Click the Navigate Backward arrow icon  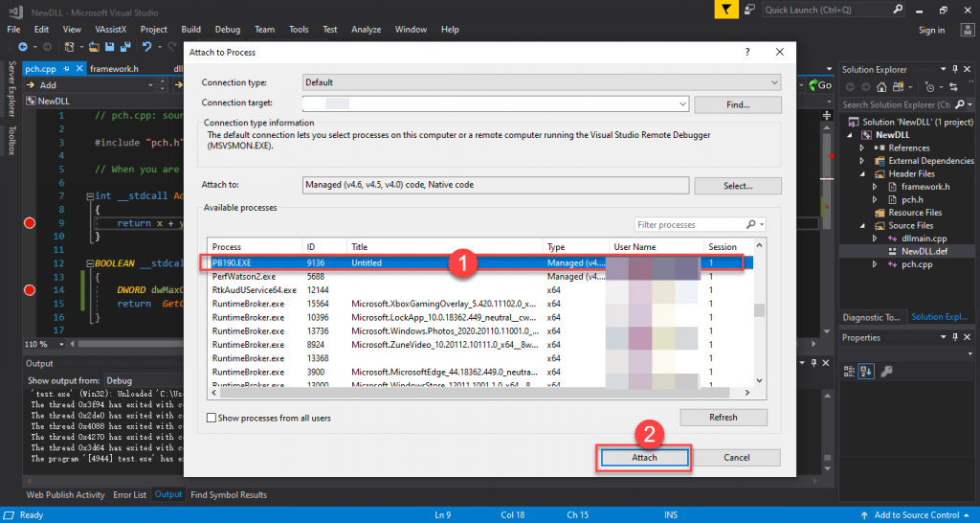[x=21, y=46]
